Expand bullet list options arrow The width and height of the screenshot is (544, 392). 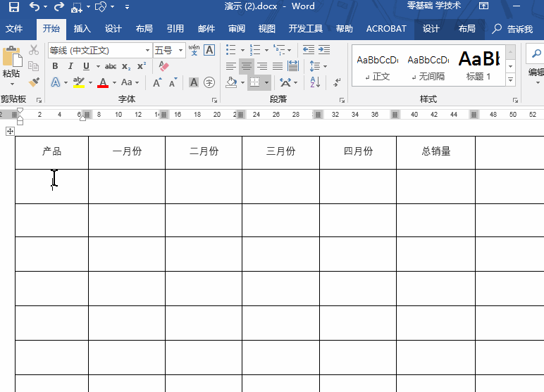pyautogui.click(x=242, y=50)
